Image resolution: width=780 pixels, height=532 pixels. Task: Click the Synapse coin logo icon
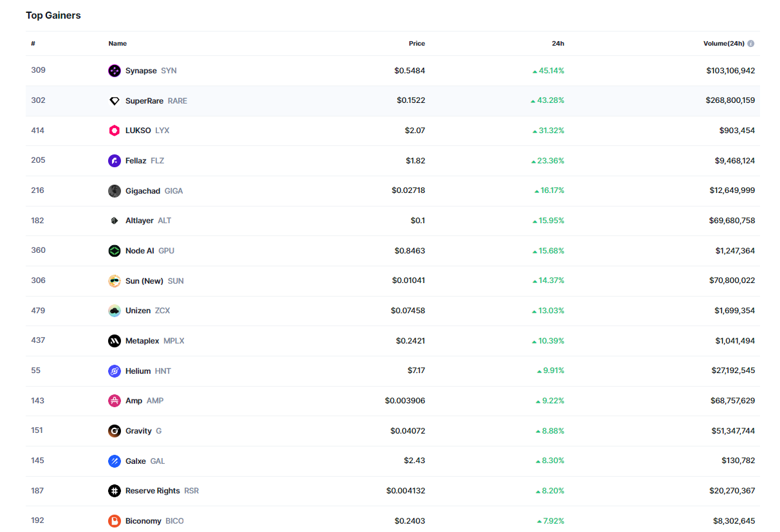(x=115, y=71)
